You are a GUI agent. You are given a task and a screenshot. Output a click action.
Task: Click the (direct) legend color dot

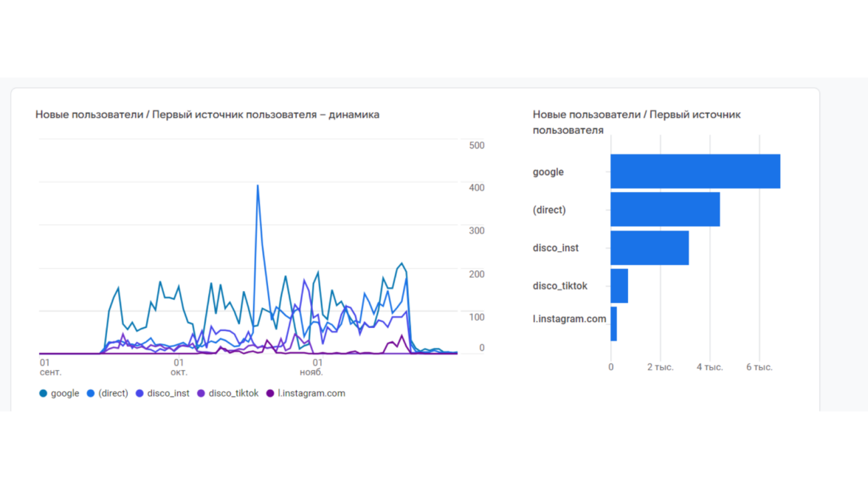click(91, 394)
